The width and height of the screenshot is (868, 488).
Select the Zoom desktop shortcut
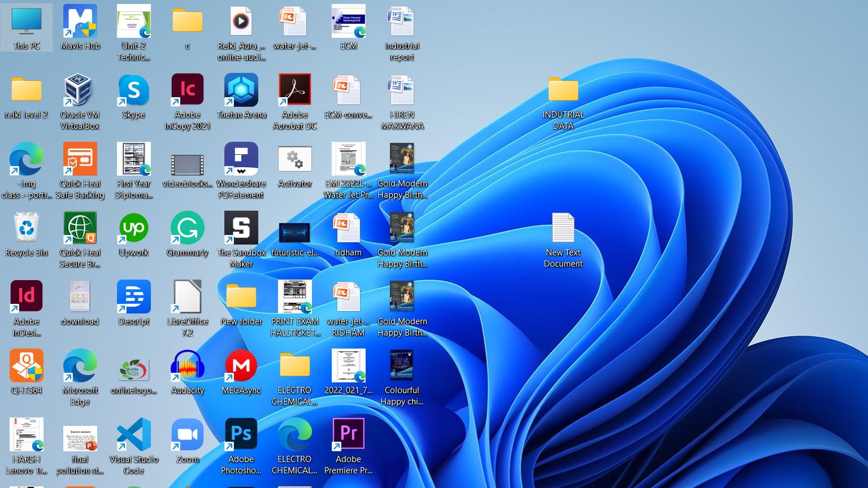click(187, 435)
